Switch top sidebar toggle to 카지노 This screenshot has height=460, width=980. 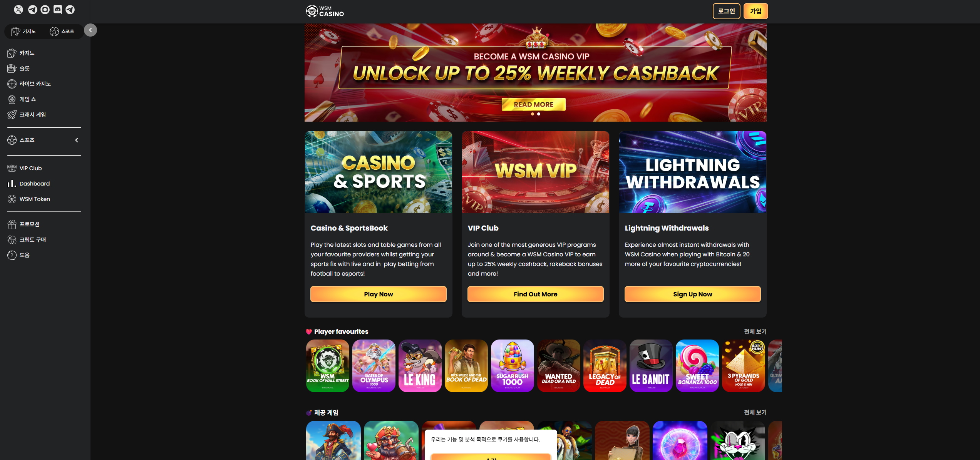(x=24, y=31)
